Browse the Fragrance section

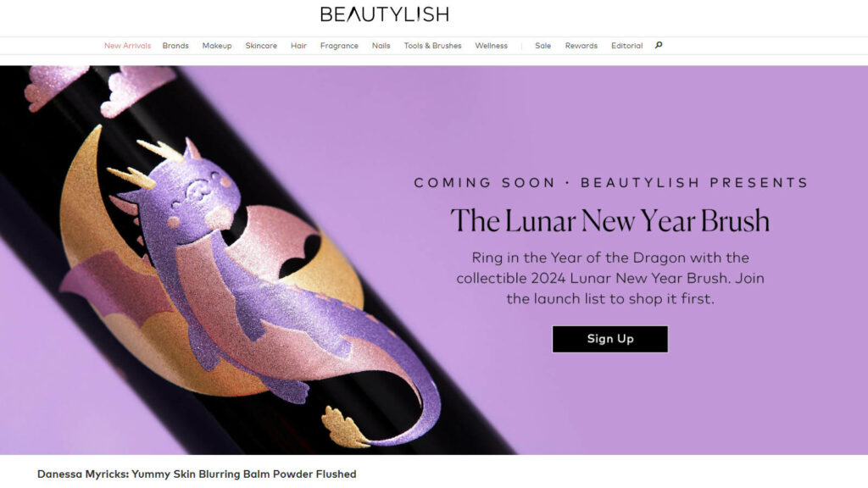click(x=339, y=46)
